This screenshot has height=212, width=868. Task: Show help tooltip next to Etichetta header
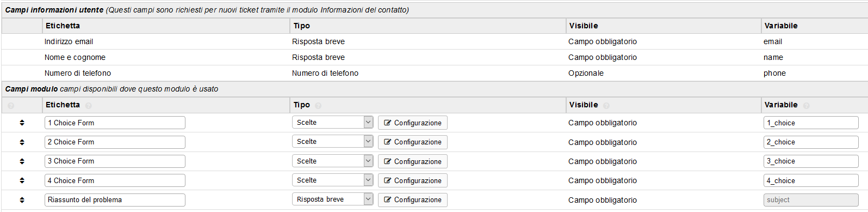[x=89, y=105]
